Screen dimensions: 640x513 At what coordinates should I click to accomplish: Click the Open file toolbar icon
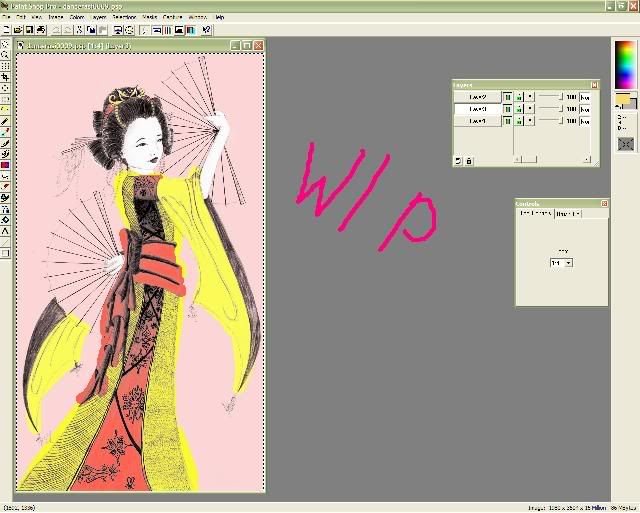tap(18, 30)
